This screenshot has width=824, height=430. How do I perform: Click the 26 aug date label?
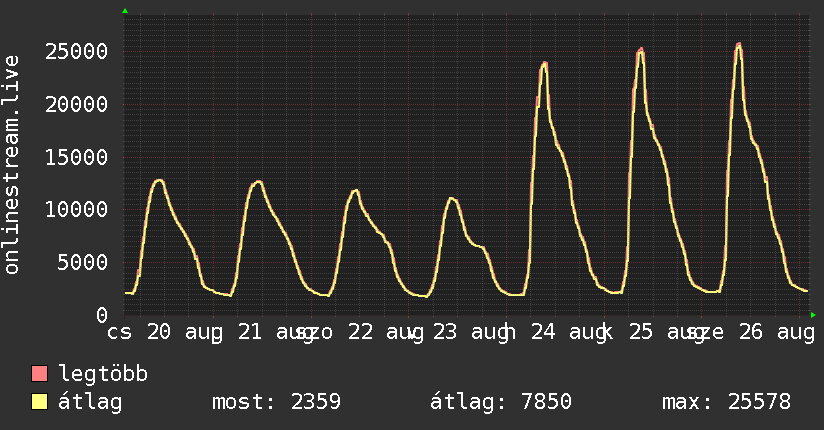tap(777, 333)
